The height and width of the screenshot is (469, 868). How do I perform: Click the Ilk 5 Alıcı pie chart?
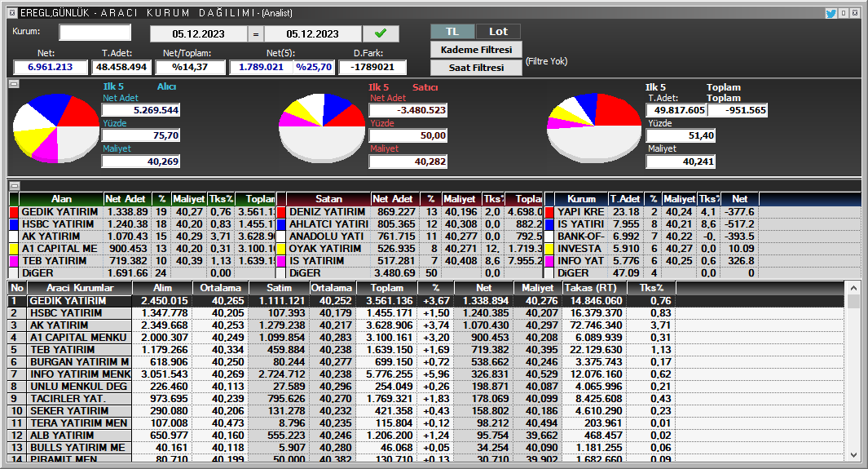click(x=56, y=129)
